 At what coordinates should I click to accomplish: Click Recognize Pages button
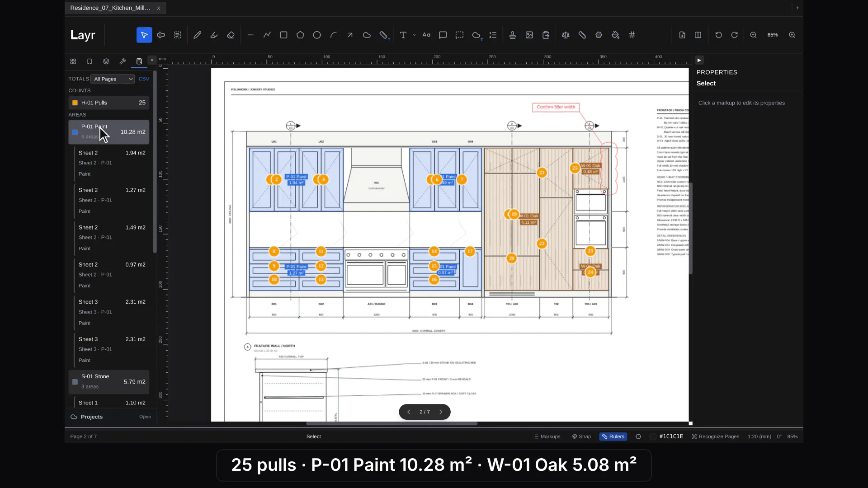[x=715, y=436]
